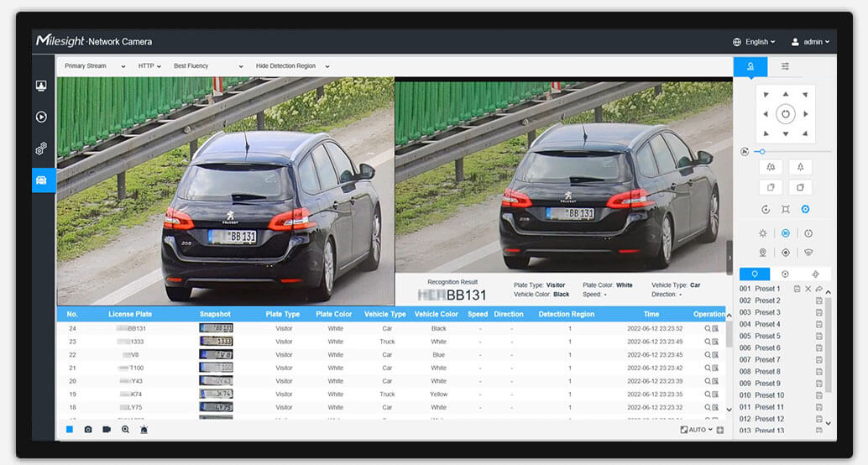Select the Preset tab with pin icon
Screen dimensions: 868x465
(755, 274)
